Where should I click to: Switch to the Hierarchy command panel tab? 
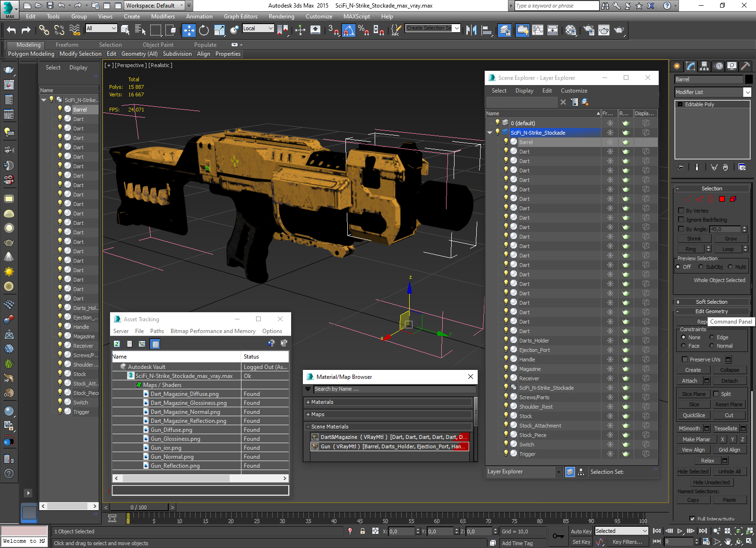704,66
